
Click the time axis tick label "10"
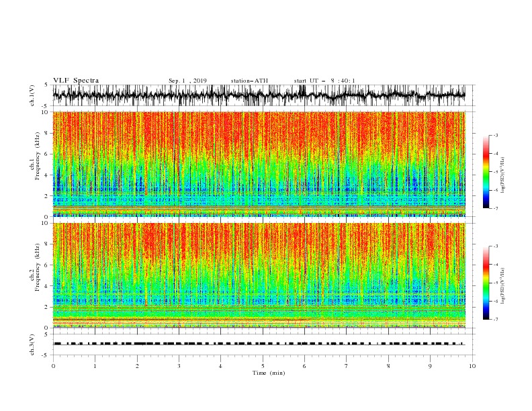pyautogui.click(x=472, y=366)
